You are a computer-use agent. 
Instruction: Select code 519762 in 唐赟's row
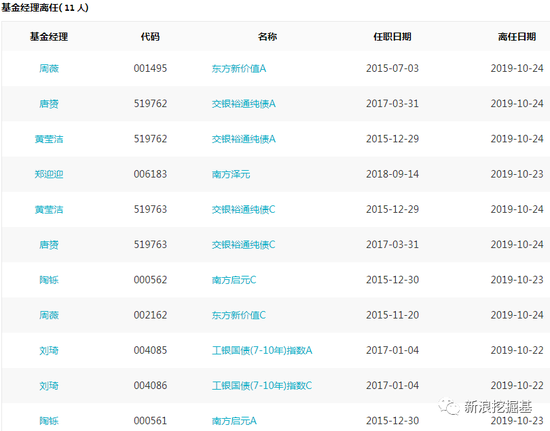point(150,104)
